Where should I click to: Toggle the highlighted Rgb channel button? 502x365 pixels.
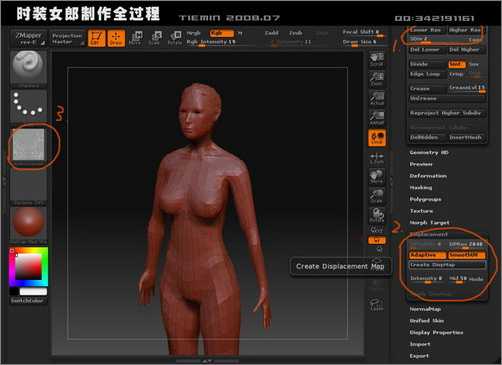click(221, 33)
